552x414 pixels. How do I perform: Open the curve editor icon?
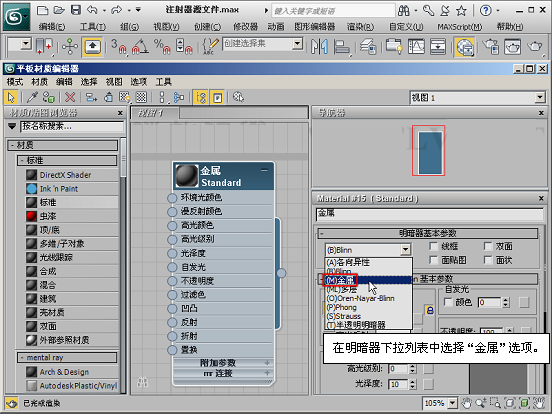(416, 46)
